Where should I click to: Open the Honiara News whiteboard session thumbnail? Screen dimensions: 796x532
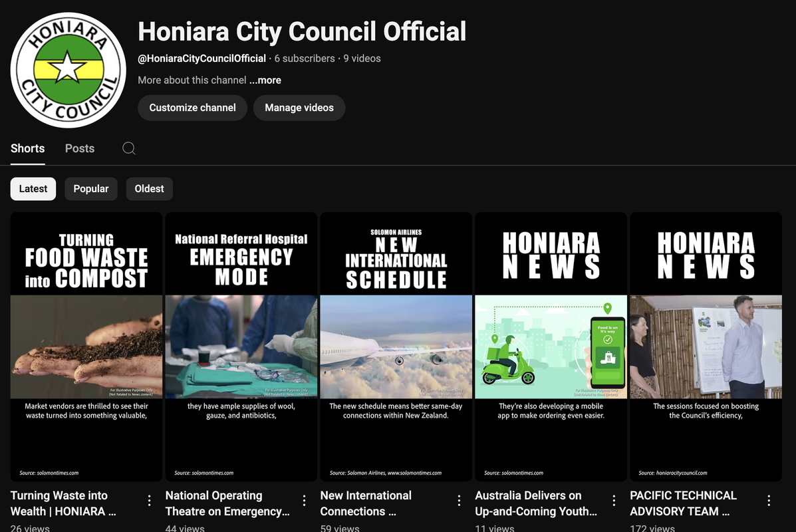pos(706,346)
